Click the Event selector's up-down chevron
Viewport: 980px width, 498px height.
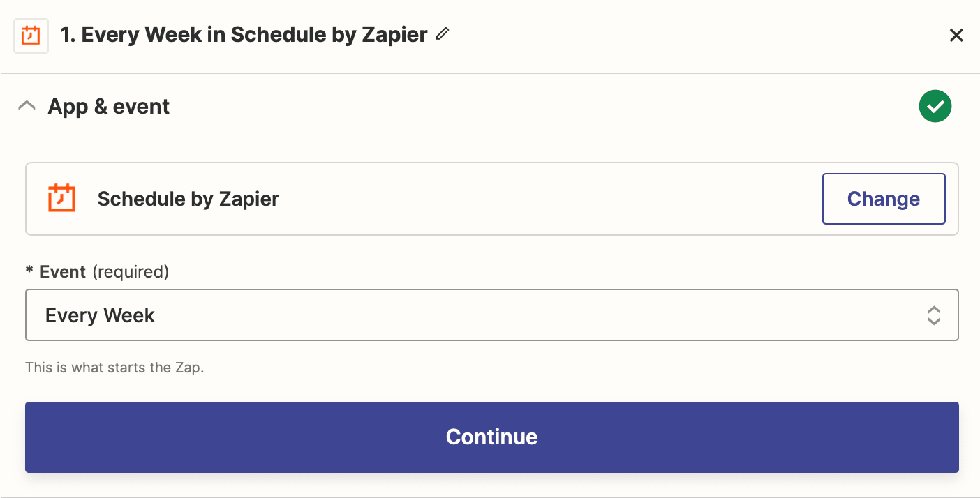[934, 315]
